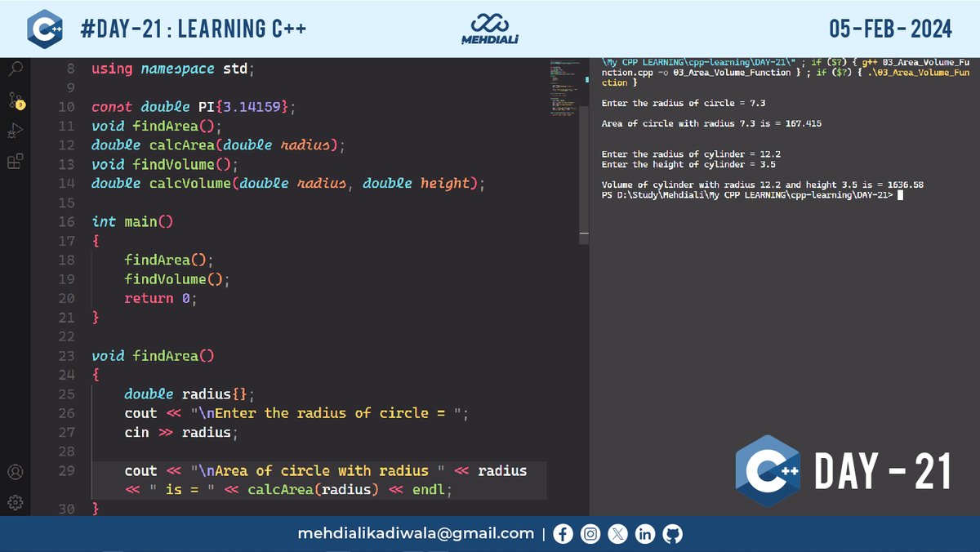Screen dimensions: 980x552
Task: Click 'void findVolume();' declaration on line 13
Action: tap(164, 164)
